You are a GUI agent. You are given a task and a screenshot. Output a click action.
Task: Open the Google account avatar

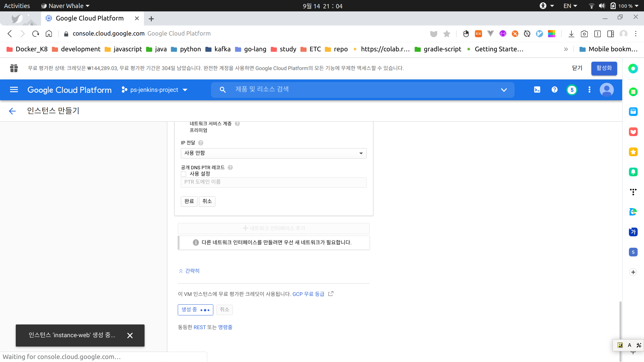(606, 89)
